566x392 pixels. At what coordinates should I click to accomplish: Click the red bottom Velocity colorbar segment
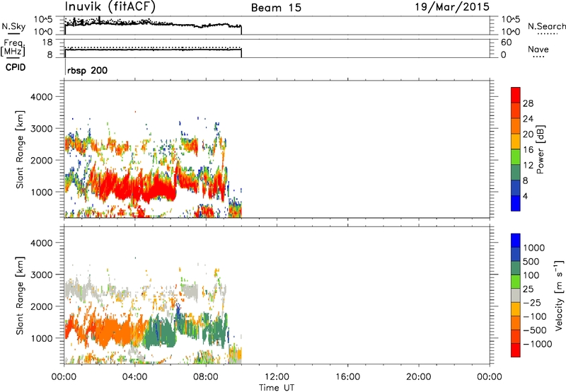[516, 350]
